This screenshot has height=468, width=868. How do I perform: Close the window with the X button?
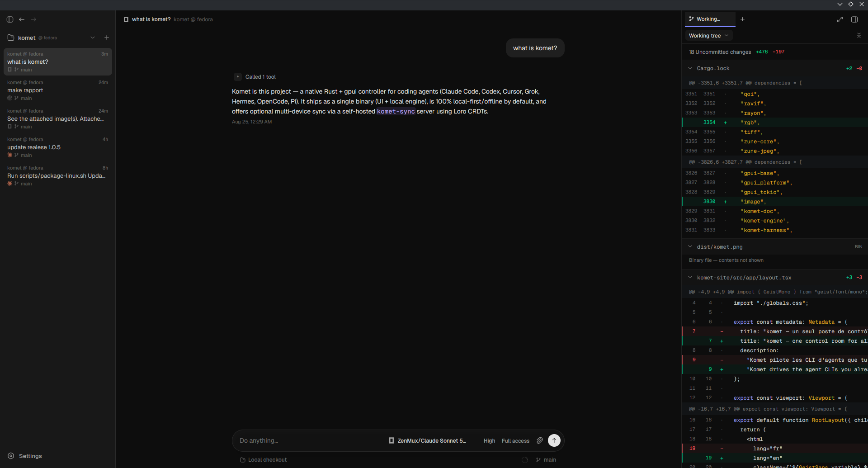[862, 4]
